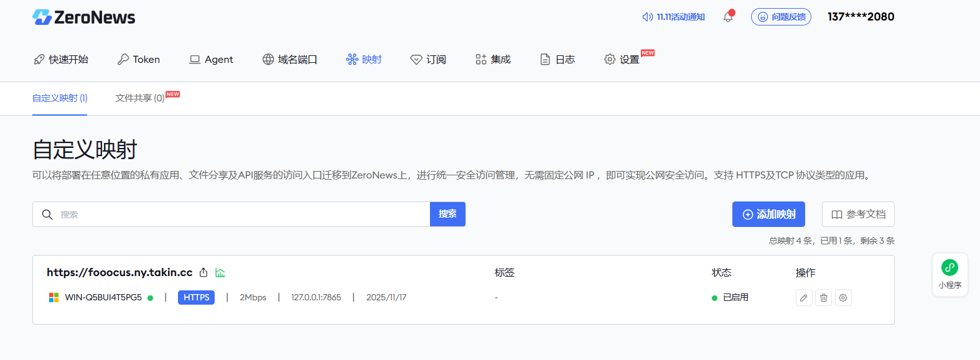Click the feedback button
The width and height of the screenshot is (980, 360).
pos(781,17)
